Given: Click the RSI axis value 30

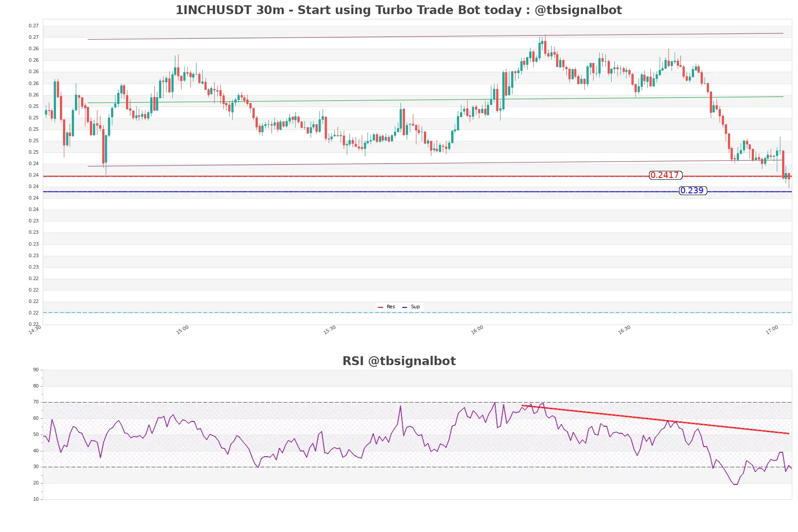Looking at the screenshot, I should (x=36, y=467).
